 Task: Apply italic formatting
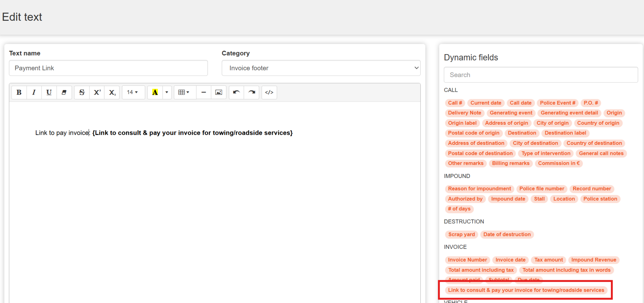pos(34,92)
